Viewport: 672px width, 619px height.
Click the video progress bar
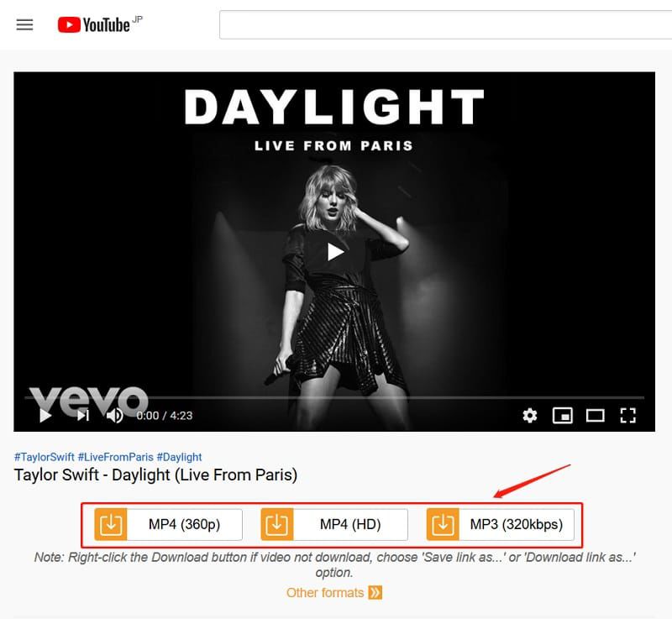(x=334, y=398)
